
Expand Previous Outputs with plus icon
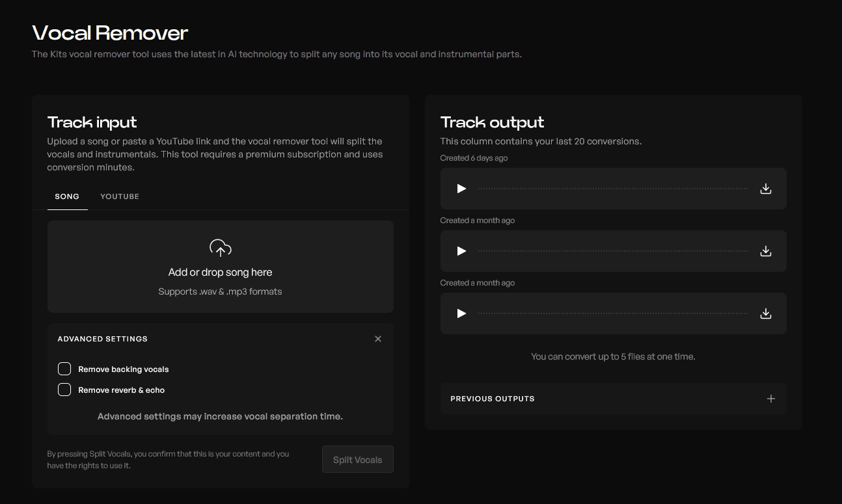[x=771, y=399]
